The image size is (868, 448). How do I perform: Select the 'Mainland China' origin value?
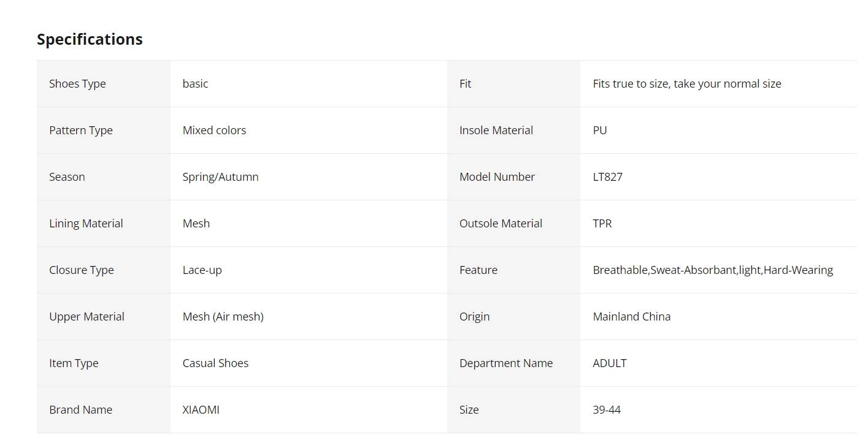(632, 317)
